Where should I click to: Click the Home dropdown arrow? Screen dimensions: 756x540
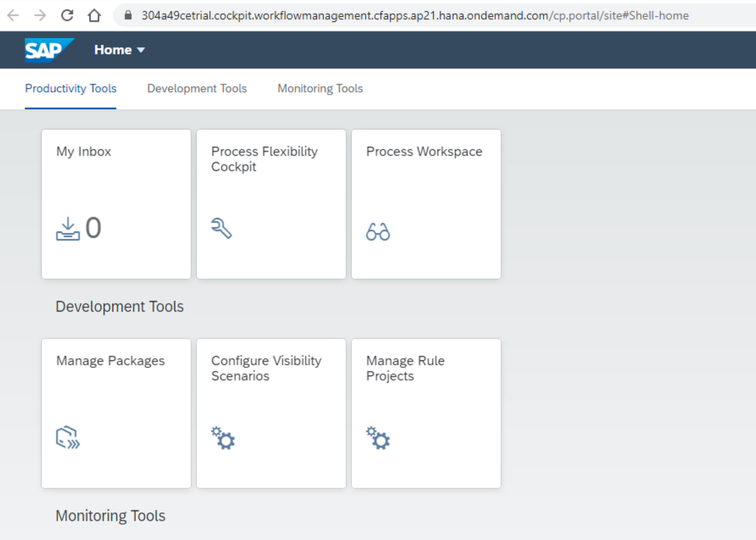click(141, 50)
